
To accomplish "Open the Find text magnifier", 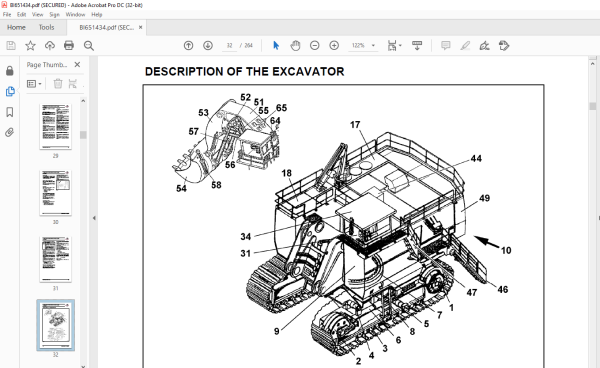I will point(89,46).
